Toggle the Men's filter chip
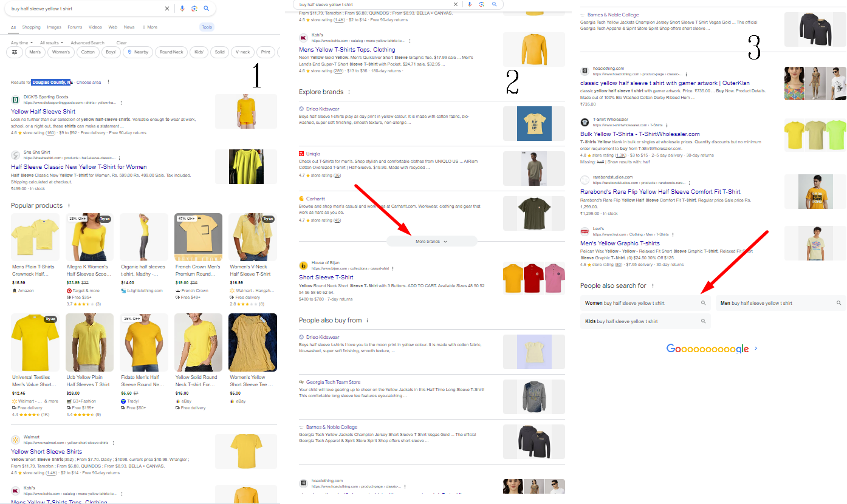 (35, 52)
